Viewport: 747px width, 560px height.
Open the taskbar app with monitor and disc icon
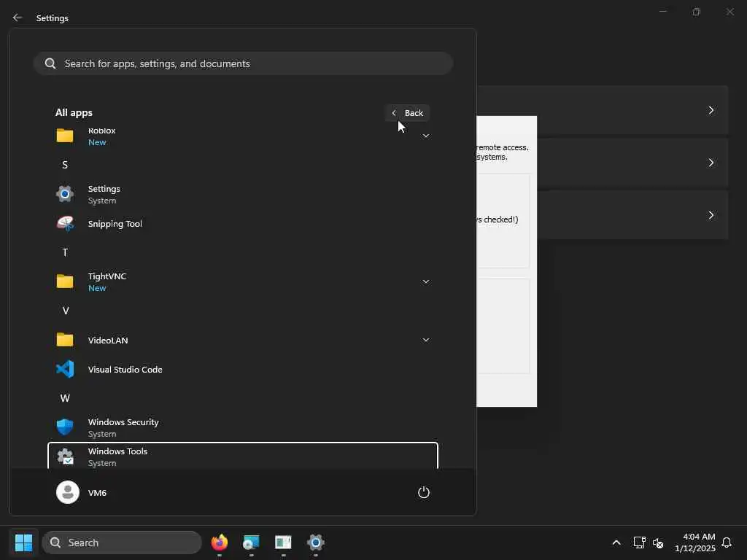(251, 542)
